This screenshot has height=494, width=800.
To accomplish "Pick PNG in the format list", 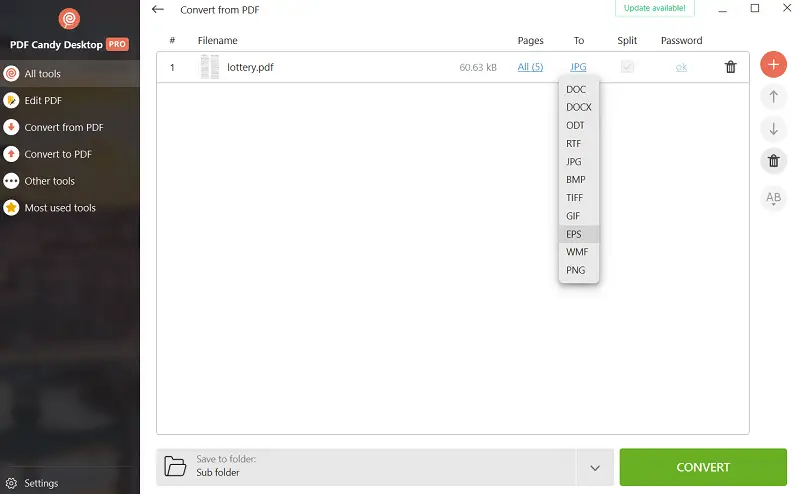I will [x=575, y=270].
